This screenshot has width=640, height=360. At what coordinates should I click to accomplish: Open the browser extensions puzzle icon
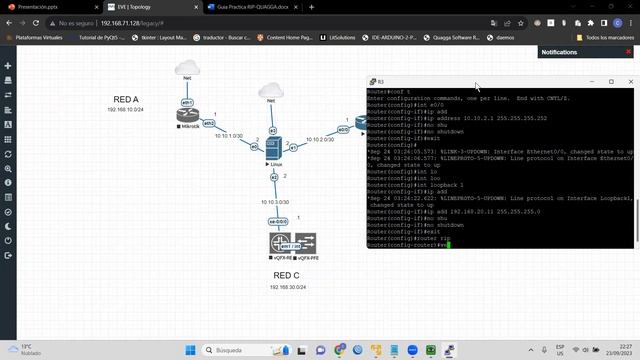(591, 23)
